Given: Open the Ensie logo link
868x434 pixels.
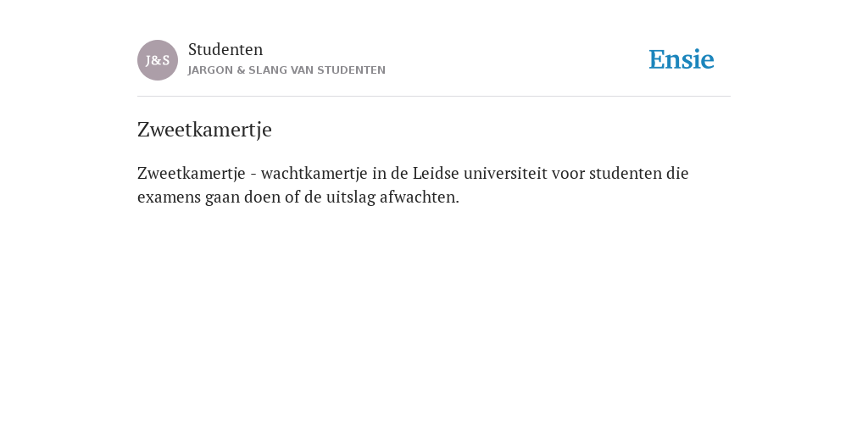Looking at the screenshot, I should [682, 59].
